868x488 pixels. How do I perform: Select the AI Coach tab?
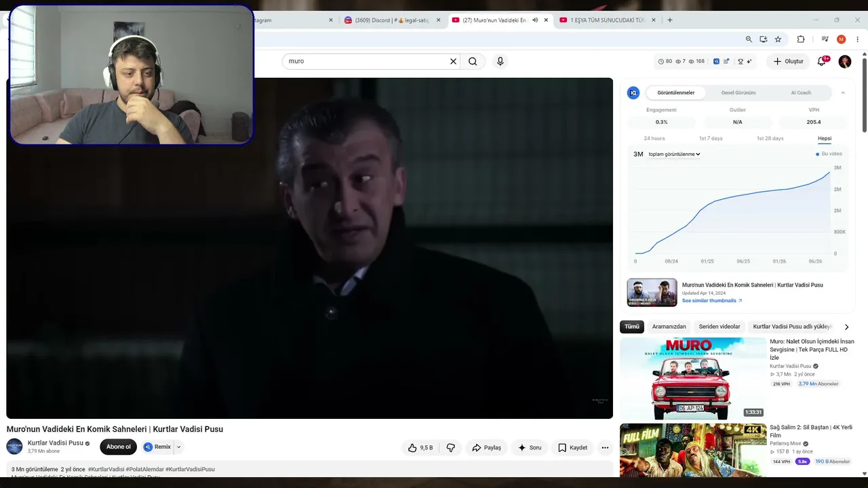click(x=801, y=93)
